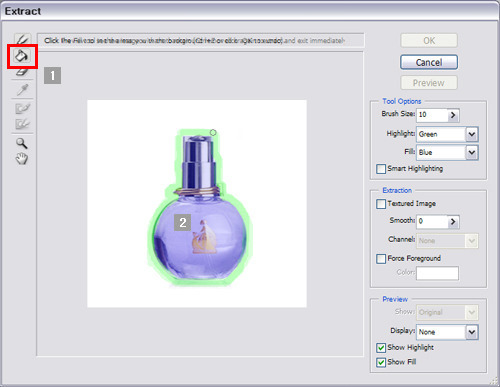Open the Show dropdown in Preview

click(471, 312)
